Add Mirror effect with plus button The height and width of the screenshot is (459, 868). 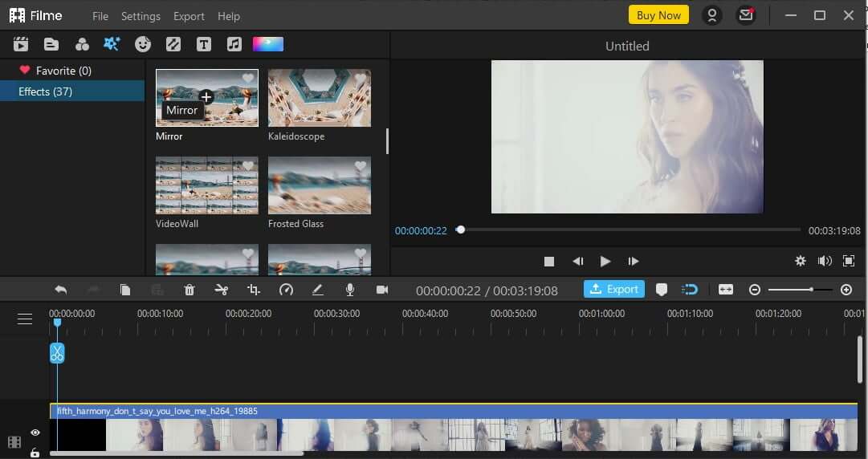click(x=206, y=97)
